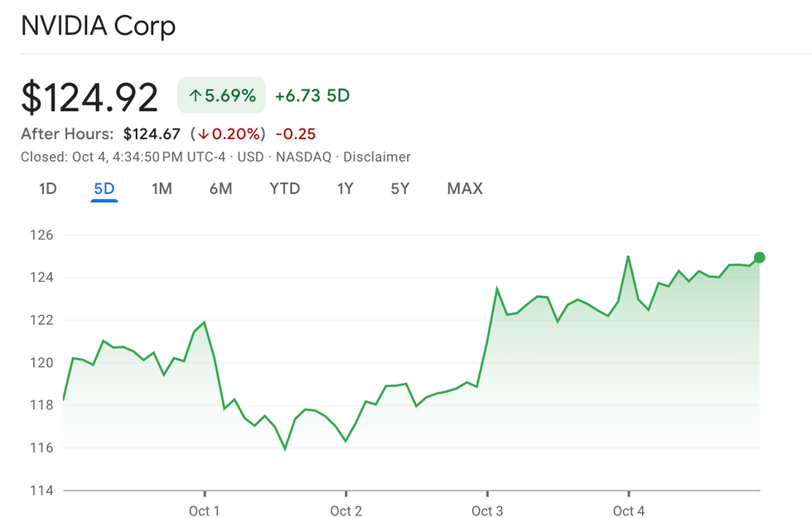
Task: Click the NVIDIA Corp title
Action: pyautogui.click(x=99, y=26)
